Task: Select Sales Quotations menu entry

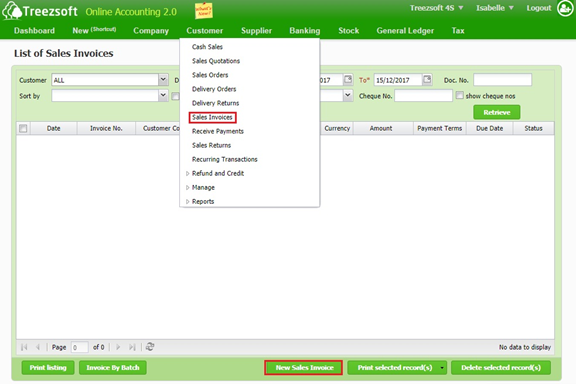Action: [x=216, y=61]
